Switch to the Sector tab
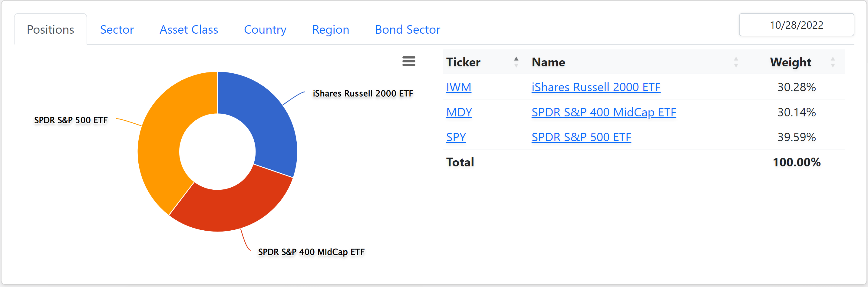This screenshot has height=287, width=868. click(x=117, y=30)
